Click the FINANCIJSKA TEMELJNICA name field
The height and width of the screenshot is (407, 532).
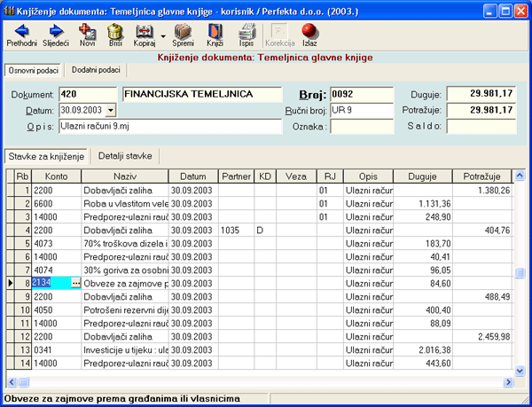coord(202,94)
